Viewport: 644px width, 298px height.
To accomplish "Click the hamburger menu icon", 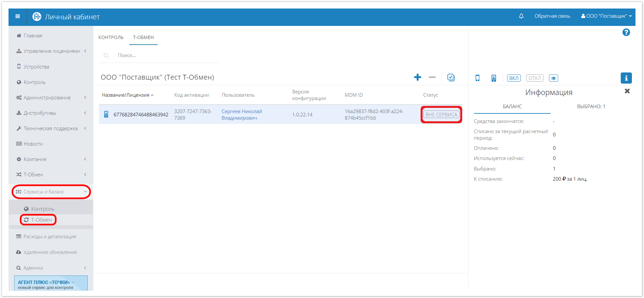I will (x=18, y=16).
